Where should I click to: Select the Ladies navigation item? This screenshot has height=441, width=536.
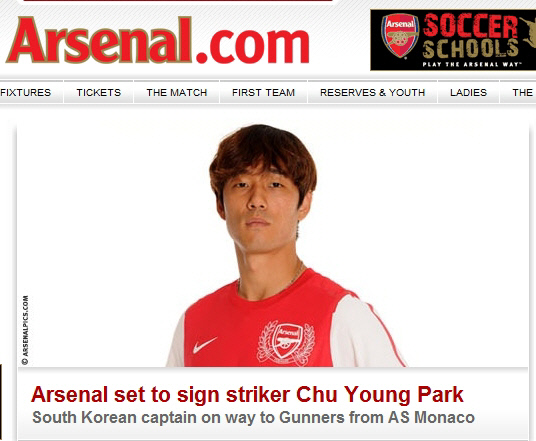coord(468,92)
